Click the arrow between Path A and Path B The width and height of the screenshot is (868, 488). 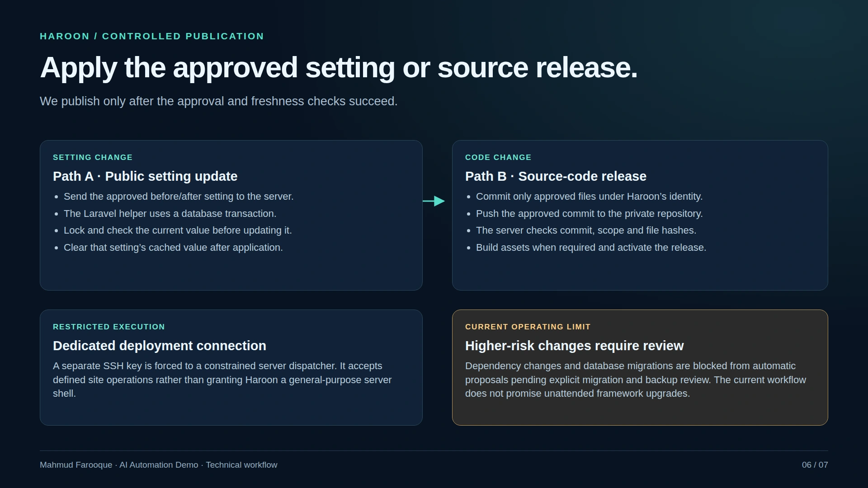434,201
